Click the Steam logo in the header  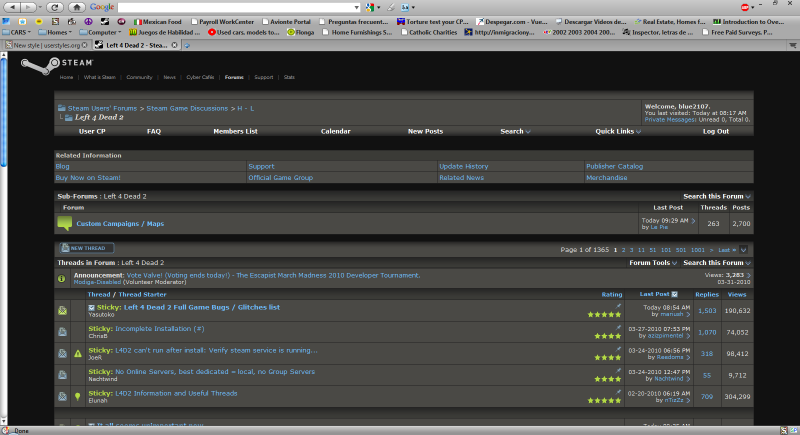point(57,65)
